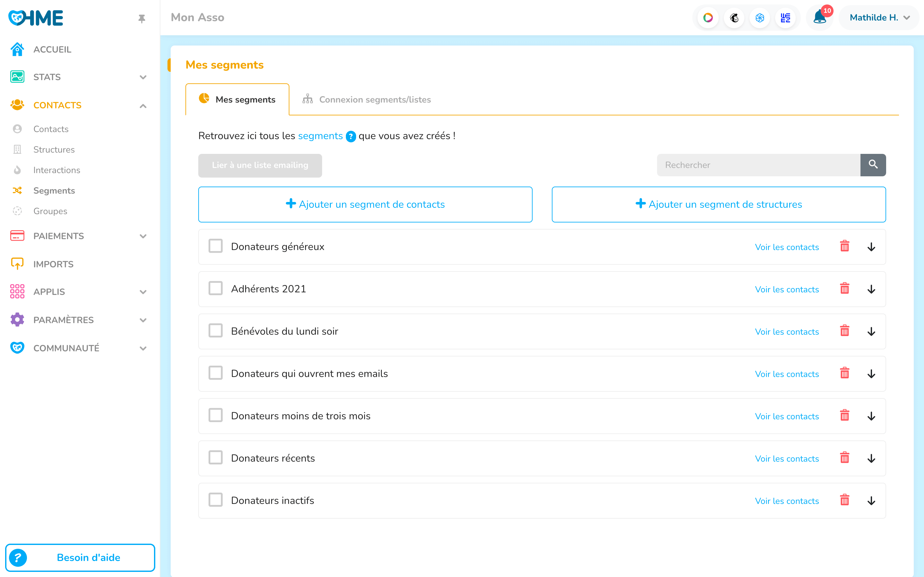Delete the Donateurs généreux segment

(x=844, y=247)
